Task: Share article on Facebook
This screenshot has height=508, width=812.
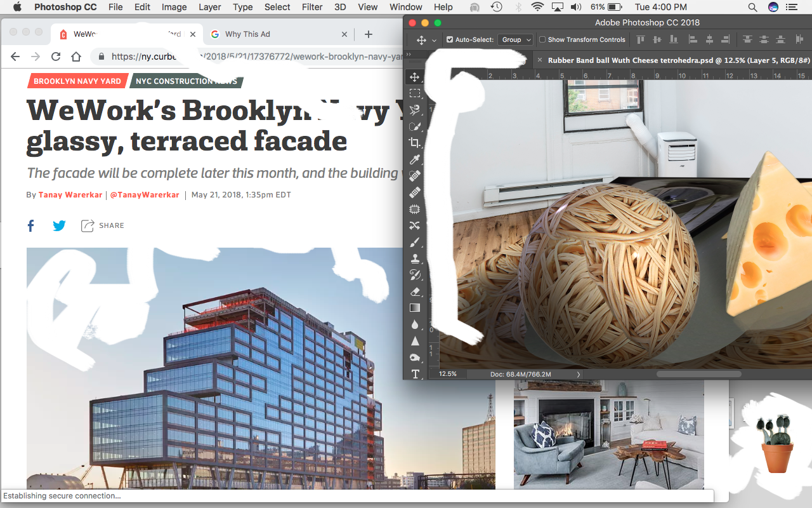Action: tap(30, 225)
